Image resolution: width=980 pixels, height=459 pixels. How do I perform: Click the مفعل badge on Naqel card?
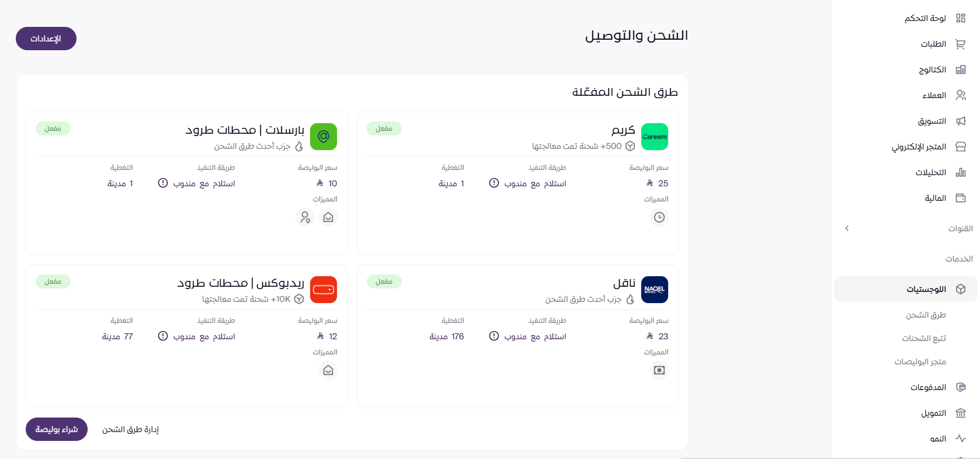384,281
